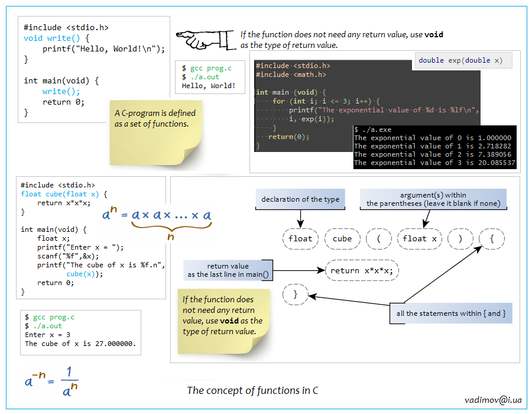Click the dashed 'return x*x*x;' bubble
Image resolution: width=532 pixels, height=414 pixels.
(362, 270)
